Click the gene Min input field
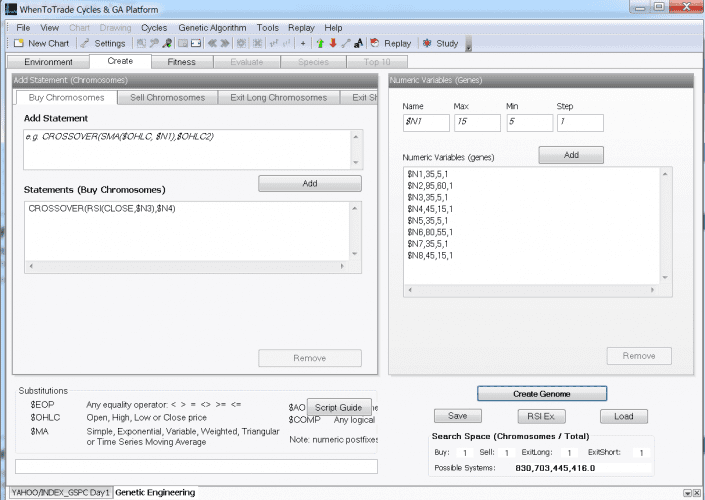The width and height of the screenshot is (705, 500). 530,122
